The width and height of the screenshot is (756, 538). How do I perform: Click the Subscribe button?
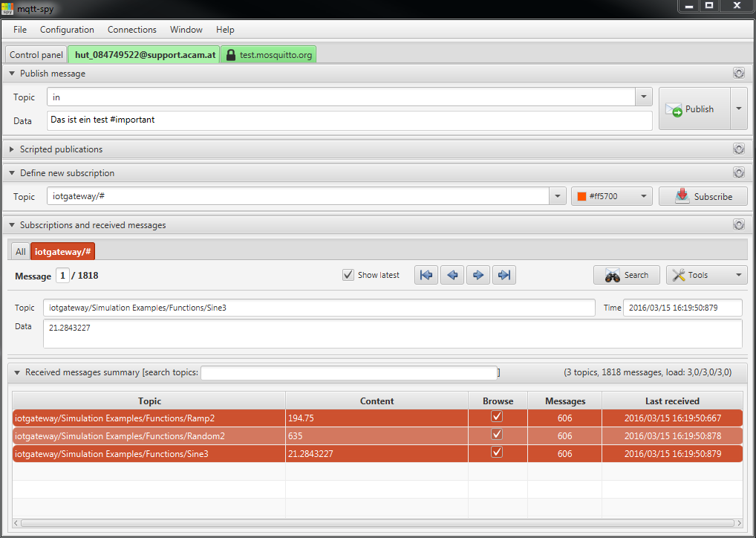tap(703, 196)
